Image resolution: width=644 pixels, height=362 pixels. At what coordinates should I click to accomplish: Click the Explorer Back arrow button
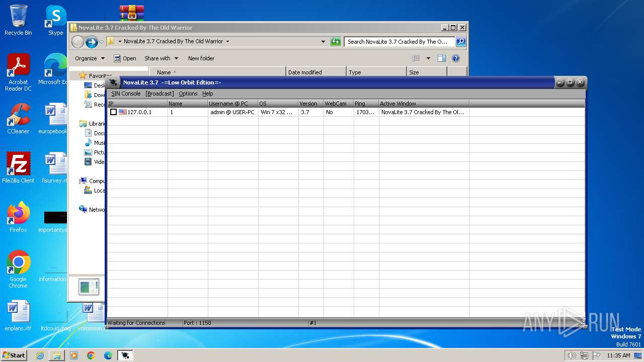coord(77,42)
